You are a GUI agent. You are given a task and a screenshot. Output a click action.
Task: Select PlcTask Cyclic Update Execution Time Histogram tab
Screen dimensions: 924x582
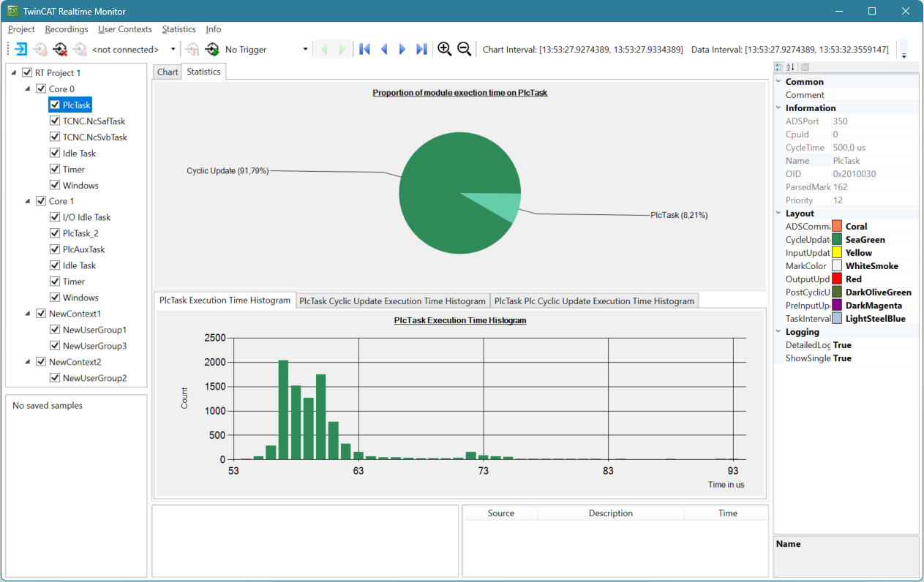point(393,301)
